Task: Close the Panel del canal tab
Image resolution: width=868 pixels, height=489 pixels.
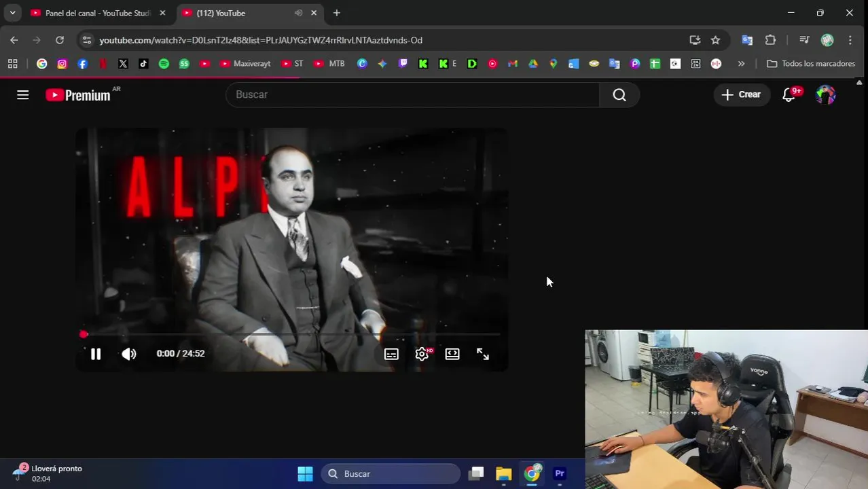Action: tap(162, 13)
